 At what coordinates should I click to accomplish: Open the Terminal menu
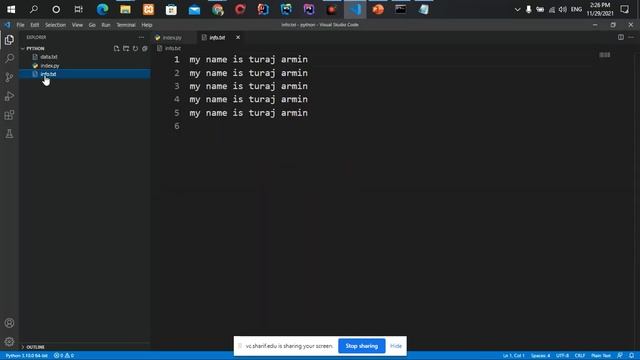tap(126, 25)
